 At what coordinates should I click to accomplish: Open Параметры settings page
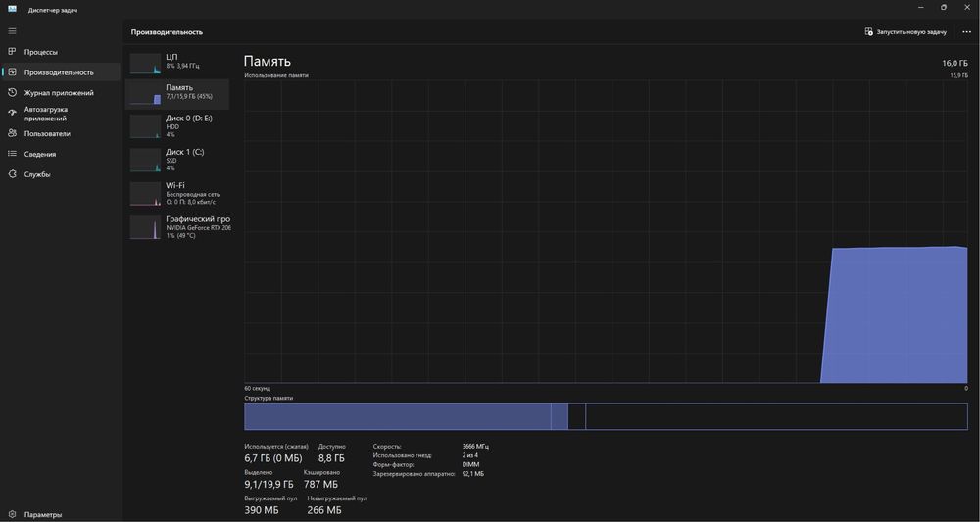tap(61, 514)
